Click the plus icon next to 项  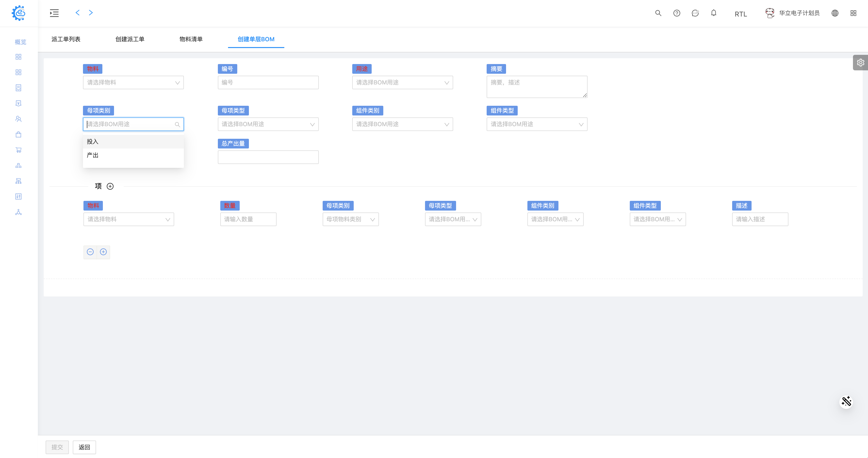[x=110, y=186]
